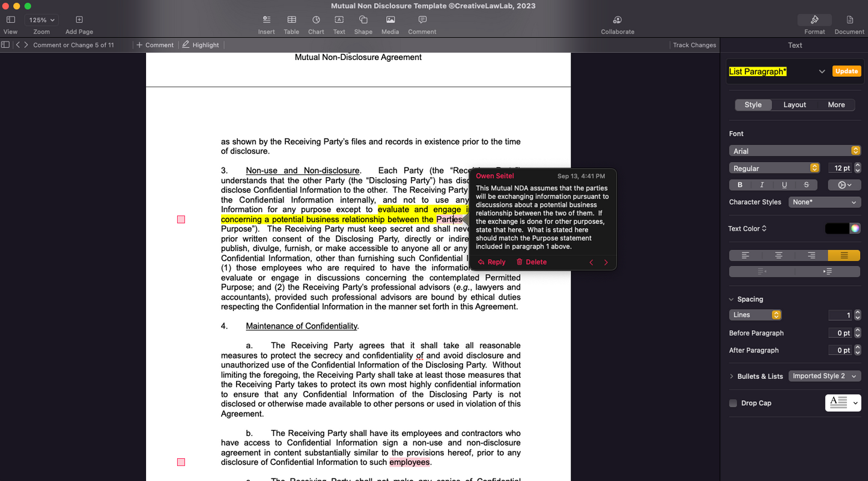Viewport: 868px width, 481px height.
Task: Insert a Chart from toolbar
Action: (x=316, y=20)
